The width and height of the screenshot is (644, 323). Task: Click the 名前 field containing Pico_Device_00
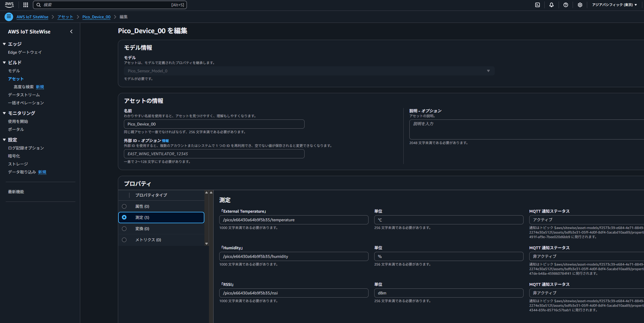[x=214, y=124]
